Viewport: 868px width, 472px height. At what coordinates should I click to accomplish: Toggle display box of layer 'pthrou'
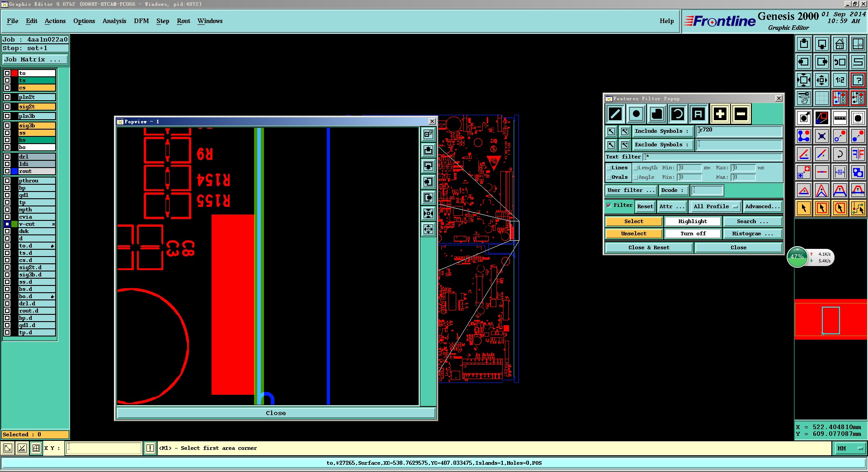coord(7,181)
